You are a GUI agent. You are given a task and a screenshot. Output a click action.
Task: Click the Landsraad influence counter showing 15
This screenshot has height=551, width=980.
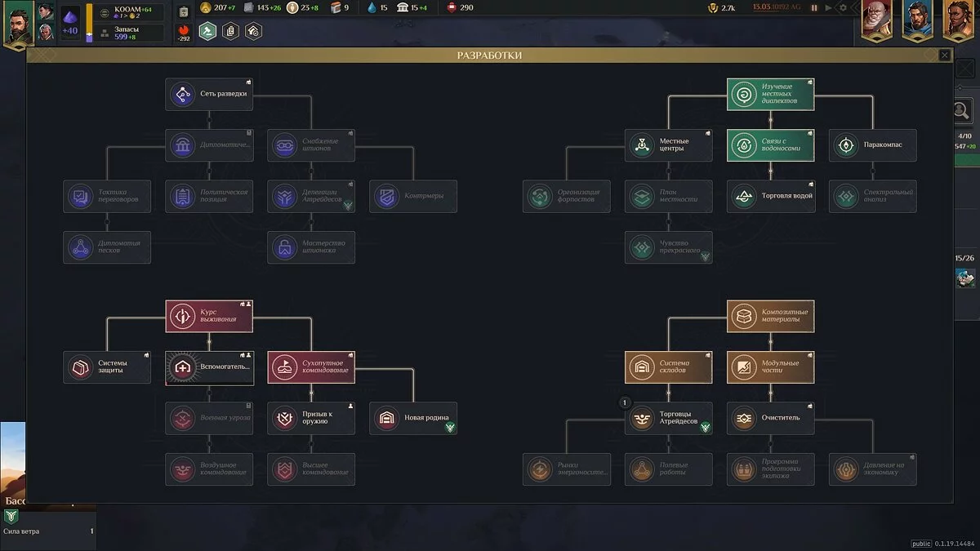pos(412,8)
